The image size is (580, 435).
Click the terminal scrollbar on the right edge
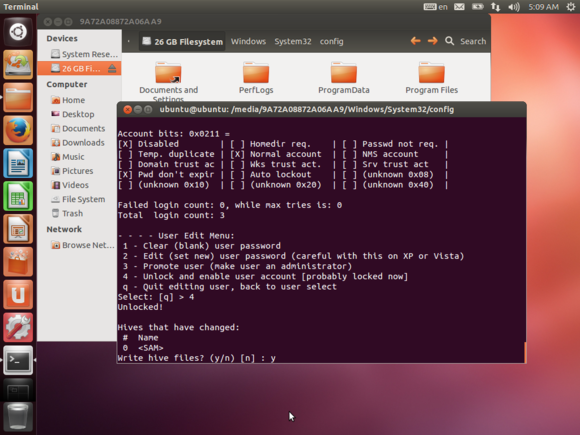click(x=525, y=353)
